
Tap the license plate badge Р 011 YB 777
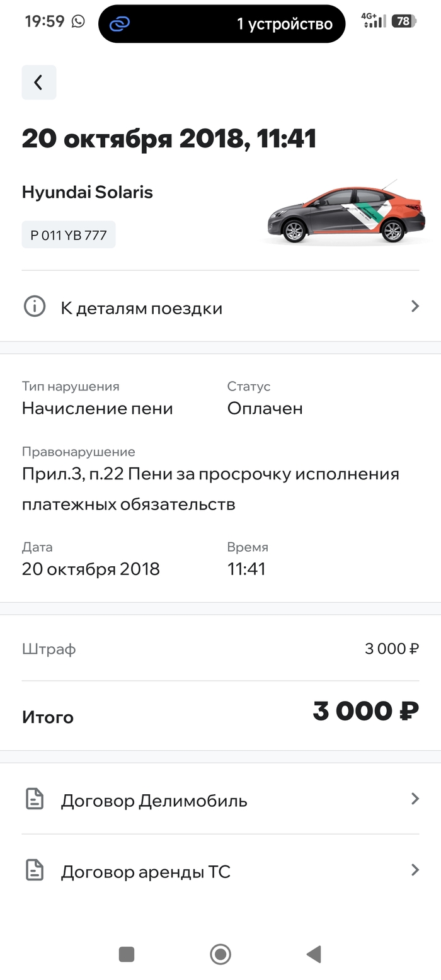[x=69, y=235]
